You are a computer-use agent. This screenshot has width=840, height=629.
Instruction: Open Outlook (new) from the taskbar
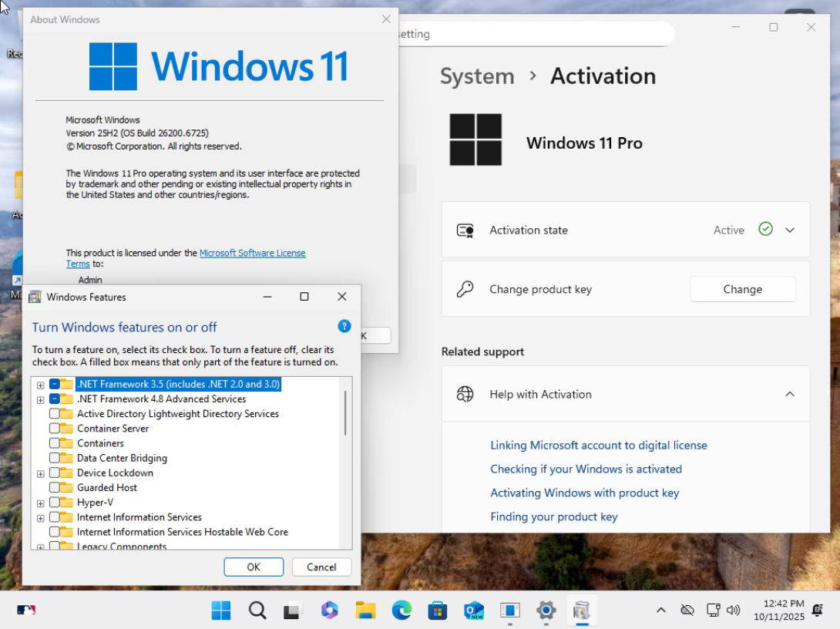click(474, 610)
